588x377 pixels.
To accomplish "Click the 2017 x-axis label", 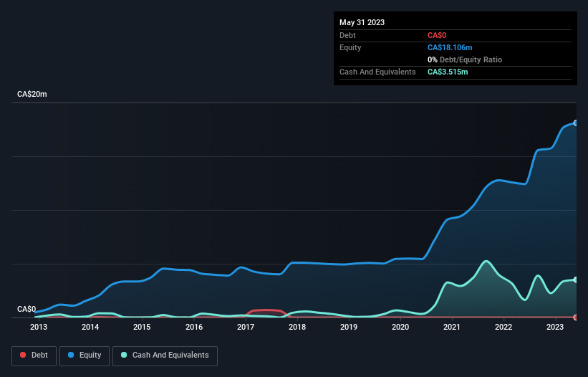I will coord(246,327).
